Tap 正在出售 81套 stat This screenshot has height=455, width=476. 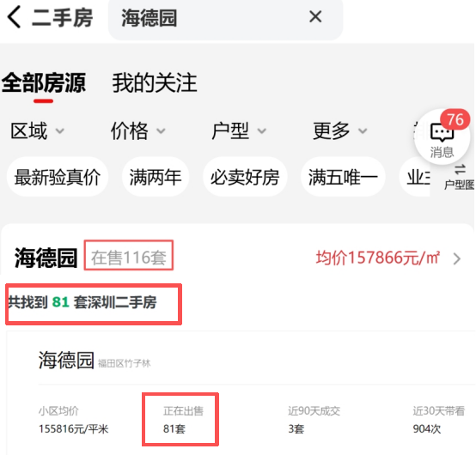183,420
